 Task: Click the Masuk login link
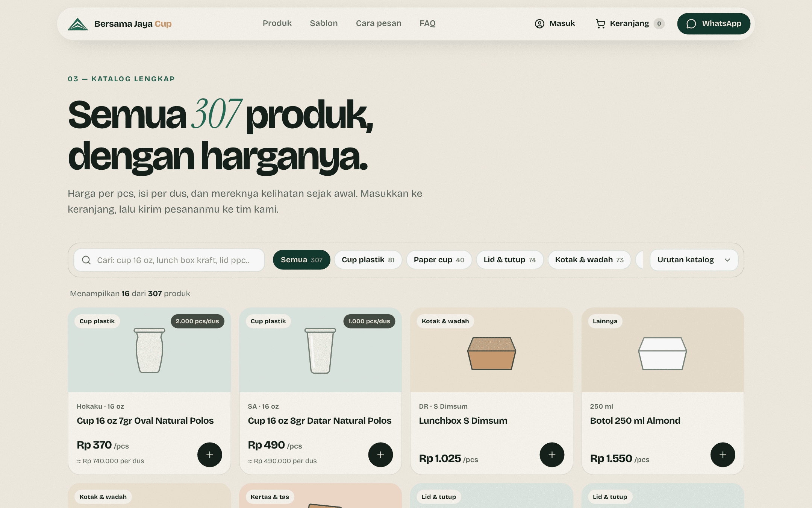[555, 24]
